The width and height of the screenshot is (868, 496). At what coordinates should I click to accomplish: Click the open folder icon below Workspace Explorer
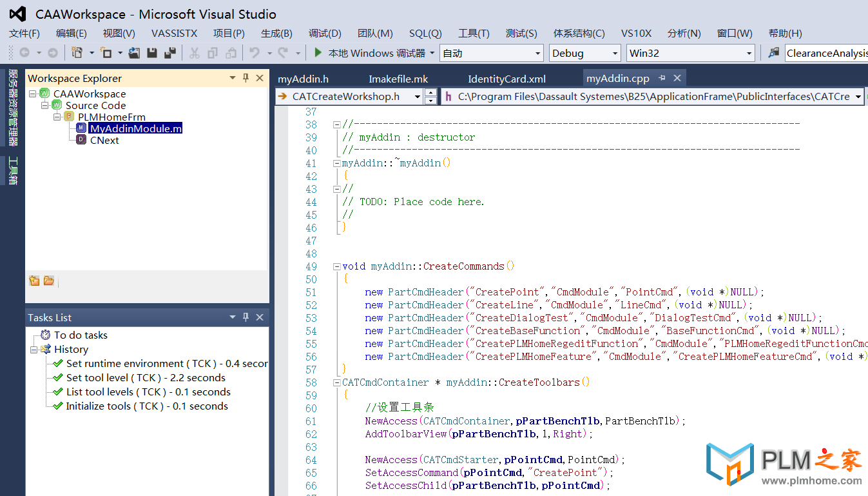coord(49,281)
